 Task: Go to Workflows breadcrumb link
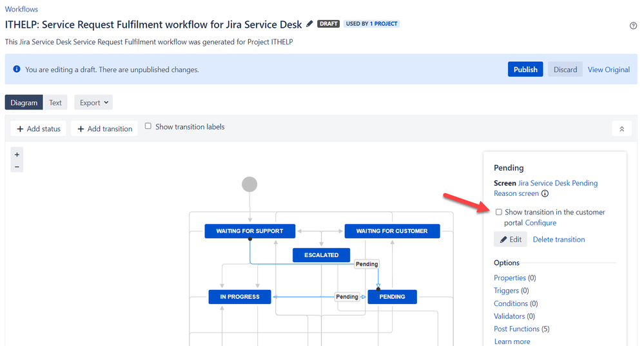pos(21,9)
